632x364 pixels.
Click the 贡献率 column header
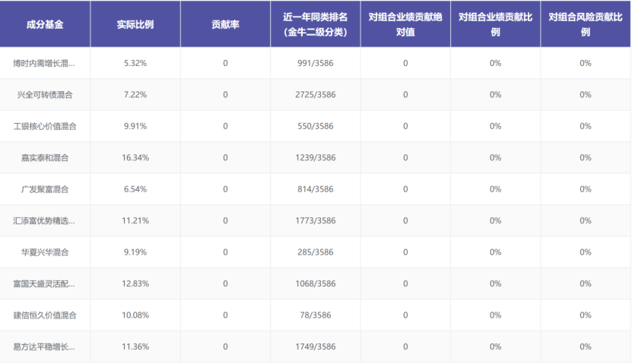(x=225, y=24)
